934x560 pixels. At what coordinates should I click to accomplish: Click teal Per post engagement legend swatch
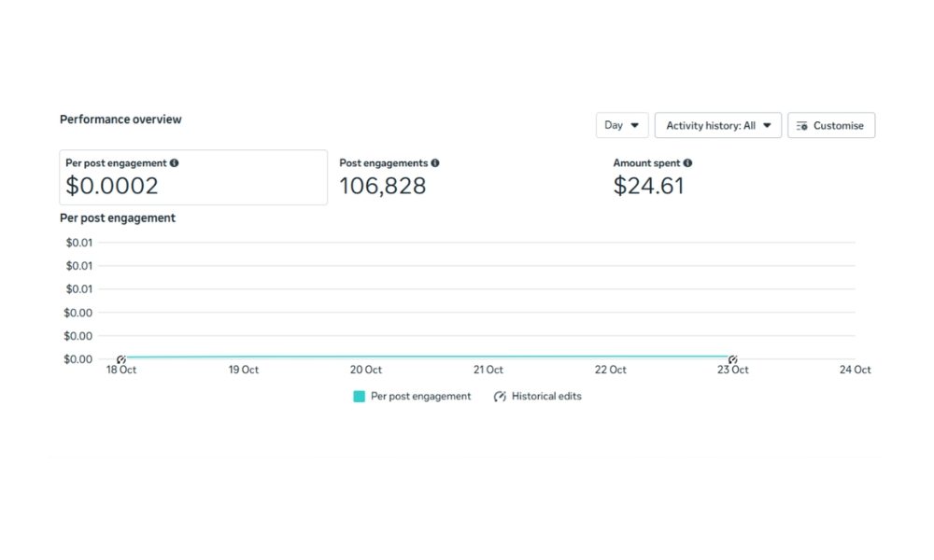point(359,397)
